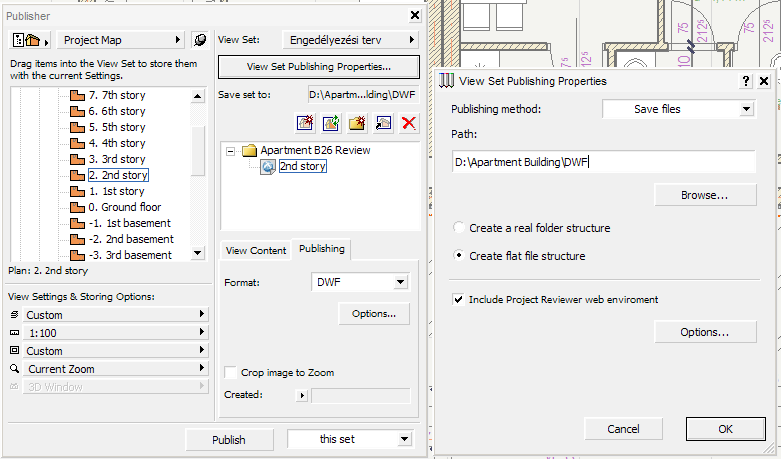Select '6. 6th story' in the tree
This screenshot has width=781, height=459.
click(117, 111)
